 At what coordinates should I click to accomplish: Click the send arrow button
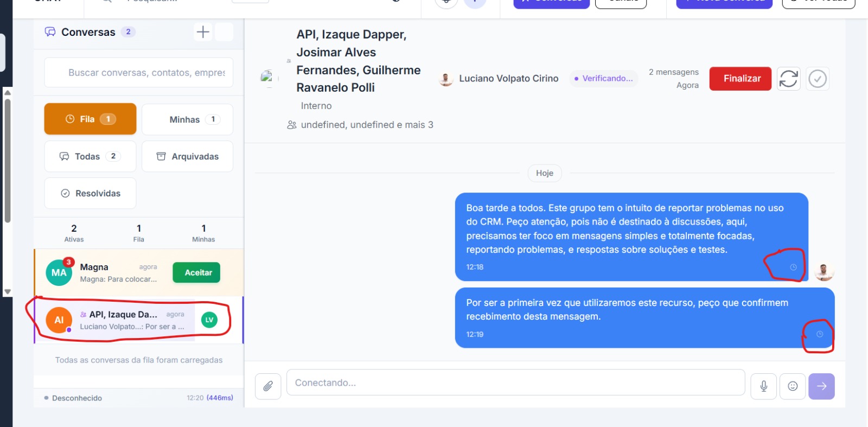coord(821,386)
